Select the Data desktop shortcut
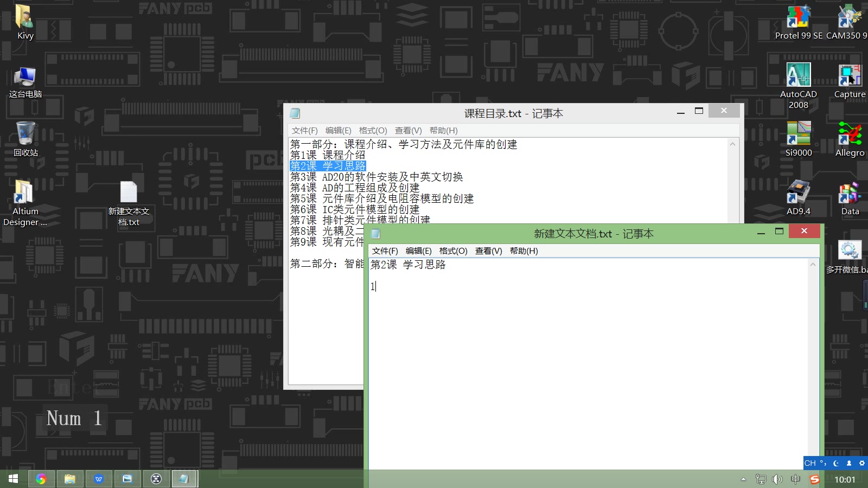The image size is (868, 488). click(x=850, y=198)
